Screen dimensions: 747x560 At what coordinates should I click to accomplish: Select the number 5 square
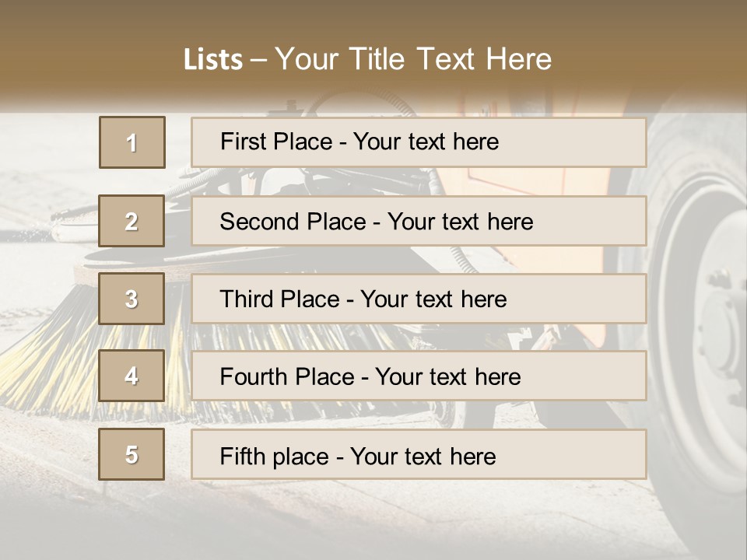coord(132,453)
